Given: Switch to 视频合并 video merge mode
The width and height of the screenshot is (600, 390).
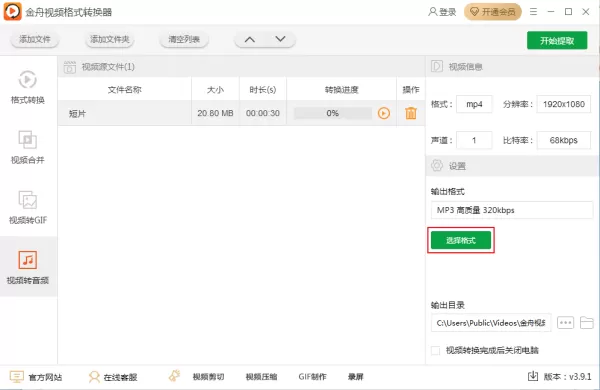Looking at the screenshot, I should 28,147.
